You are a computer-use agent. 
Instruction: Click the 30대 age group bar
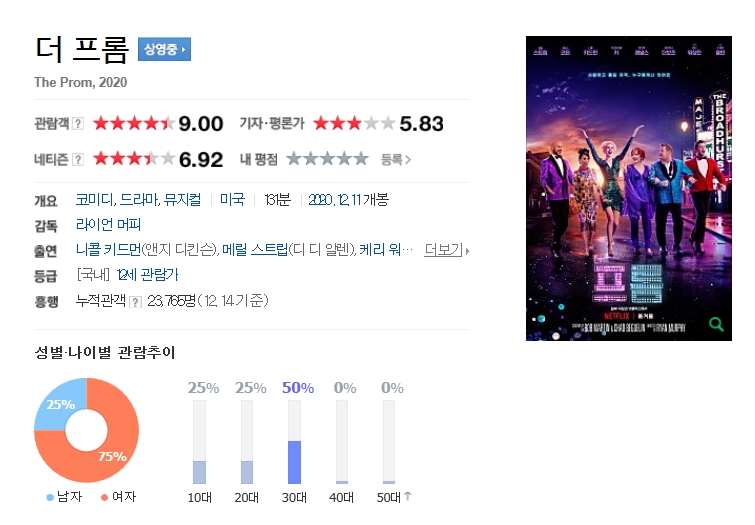294,442
